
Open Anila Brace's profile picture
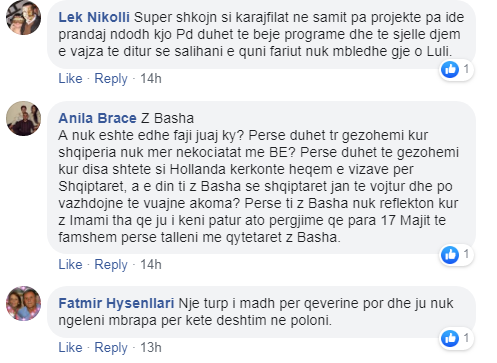23,118
